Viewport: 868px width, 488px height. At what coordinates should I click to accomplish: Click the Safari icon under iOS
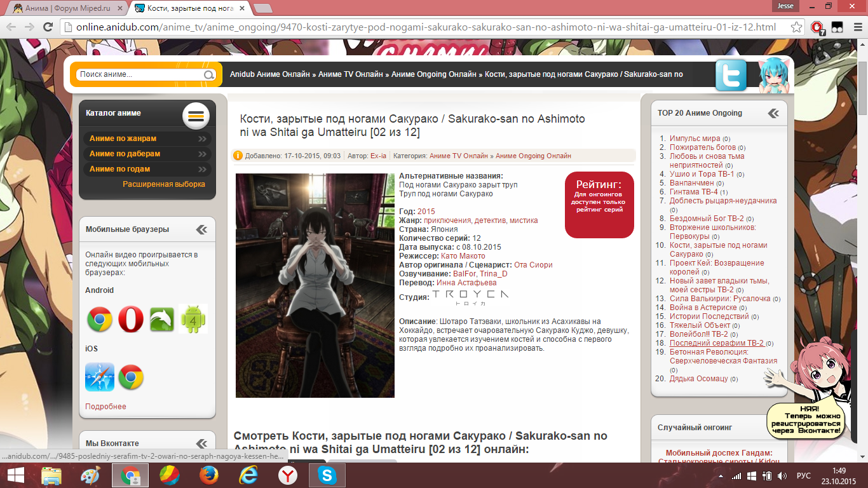tap(100, 377)
